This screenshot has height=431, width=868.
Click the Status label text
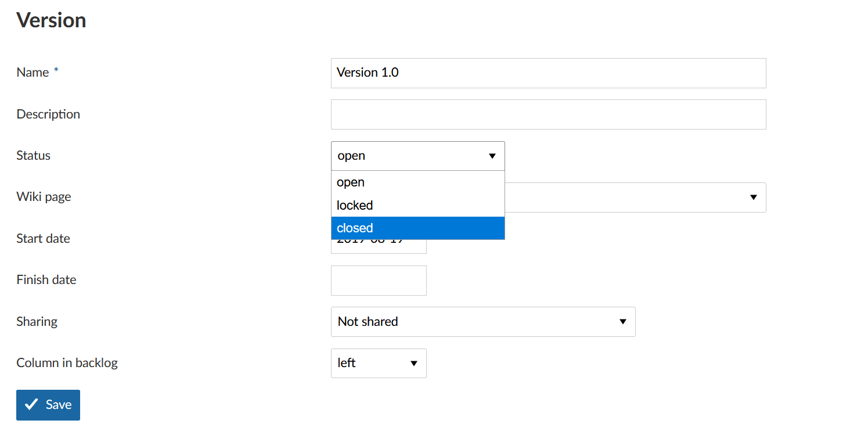tap(34, 156)
